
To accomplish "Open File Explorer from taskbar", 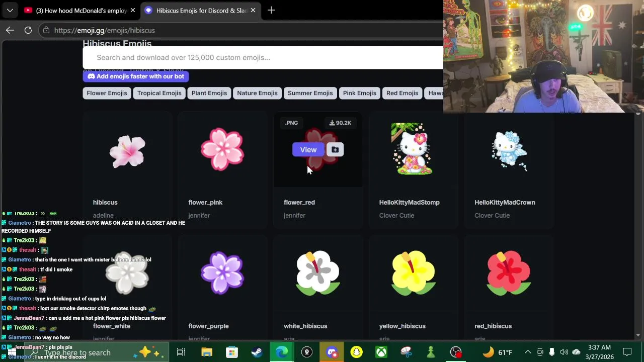I will coord(207,352).
